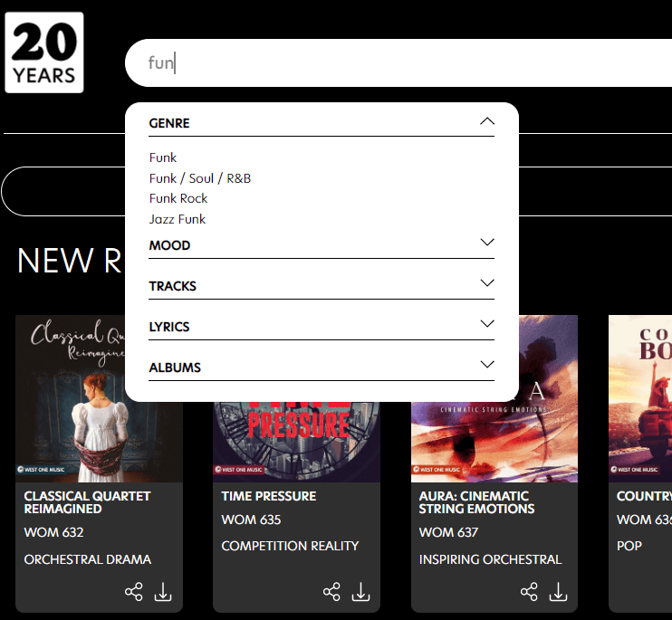672x620 pixels.
Task: Select the Funk Rock genre suggestion
Action: 178,198
